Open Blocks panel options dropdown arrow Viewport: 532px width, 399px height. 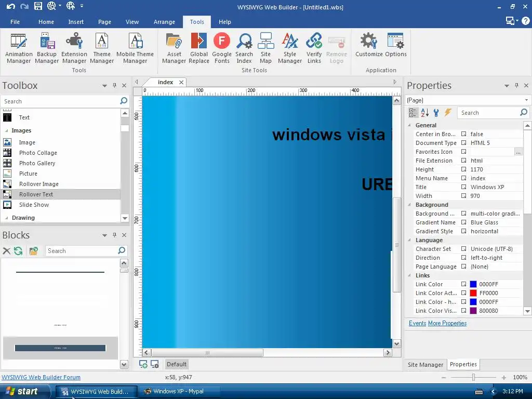click(104, 235)
